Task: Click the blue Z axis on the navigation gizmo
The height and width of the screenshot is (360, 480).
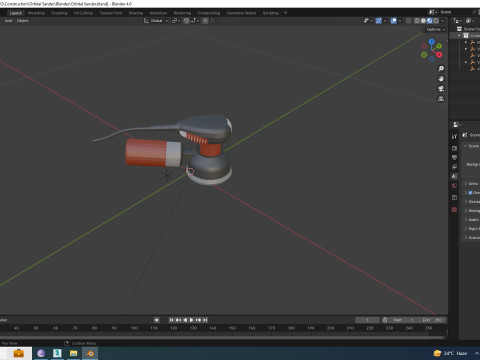Action: 432,42
